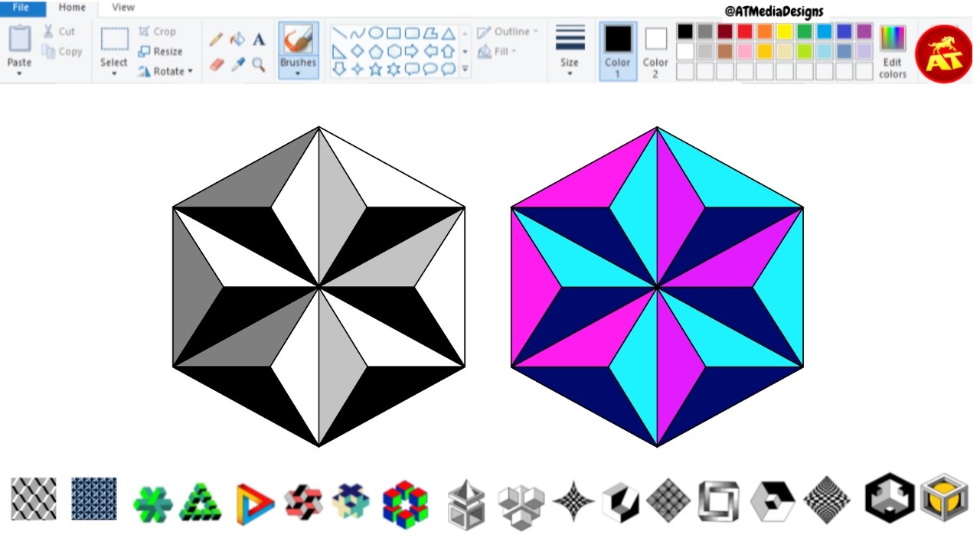Choose the Curve shape
The image size is (980, 551).
click(358, 34)
